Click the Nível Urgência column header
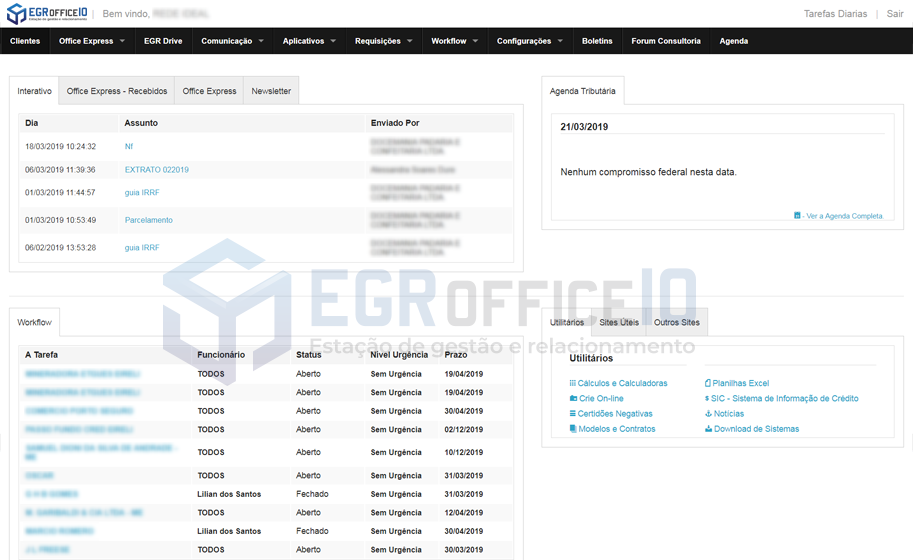The width and height of the screenshot is (913, 560). (x=399, y=355)
